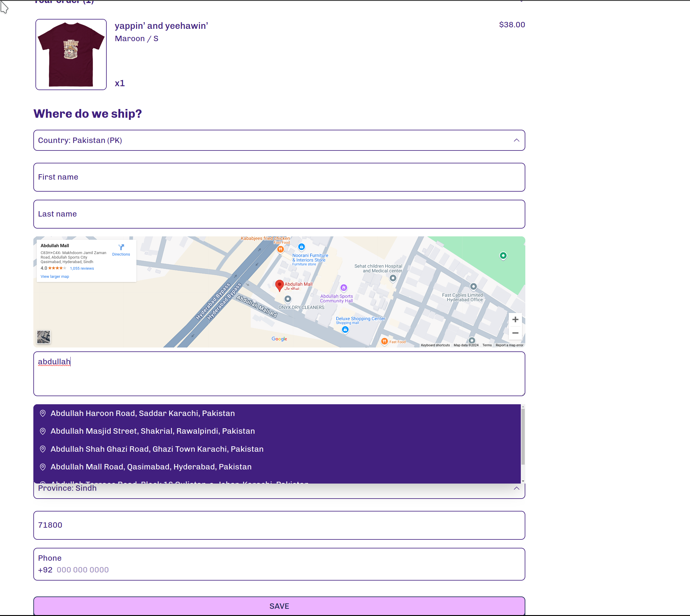This screenshot has height=616, width=690.
Task: Click the Directions icon on map card
Action: pos(121,247)
